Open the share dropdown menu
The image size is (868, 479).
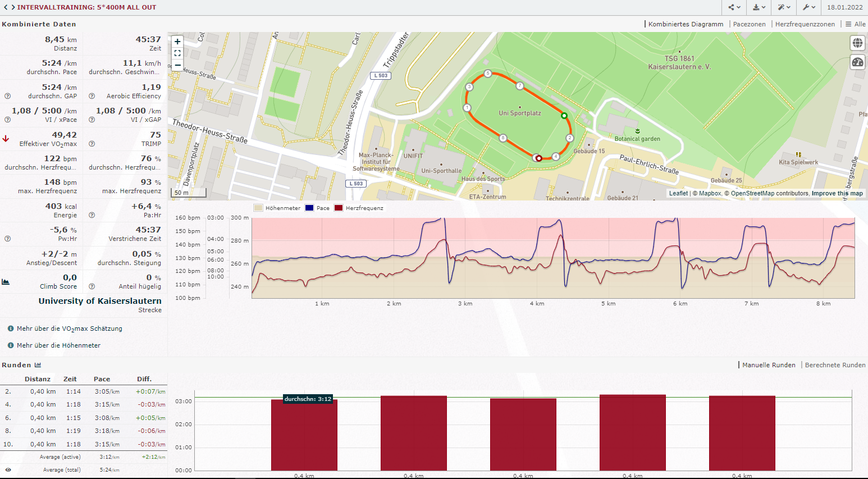tap(734, 7)
